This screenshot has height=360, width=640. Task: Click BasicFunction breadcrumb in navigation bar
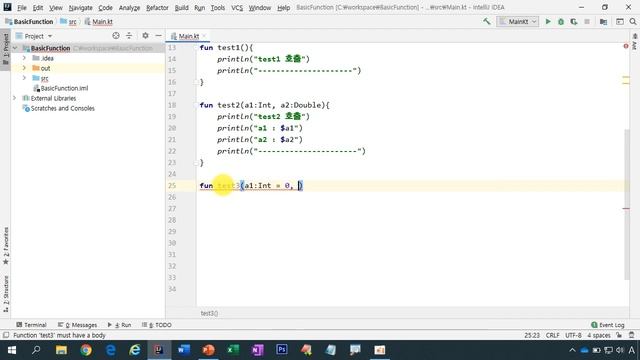29,22
